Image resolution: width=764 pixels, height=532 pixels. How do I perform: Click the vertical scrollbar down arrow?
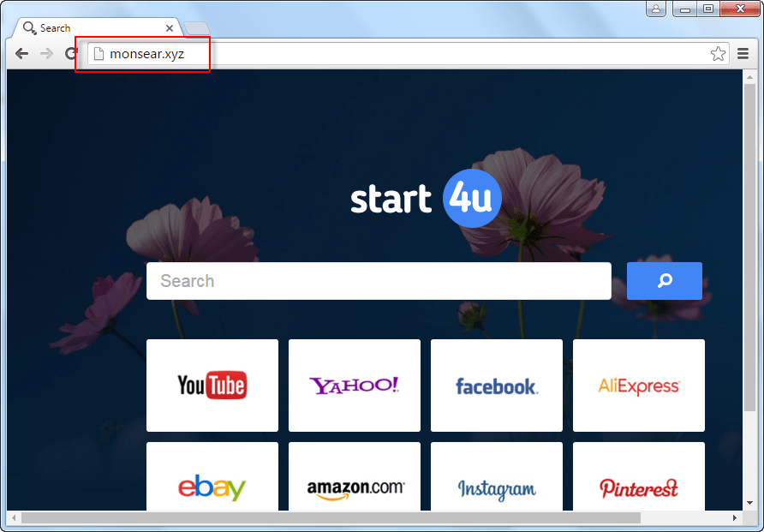(x=750, y=503)
